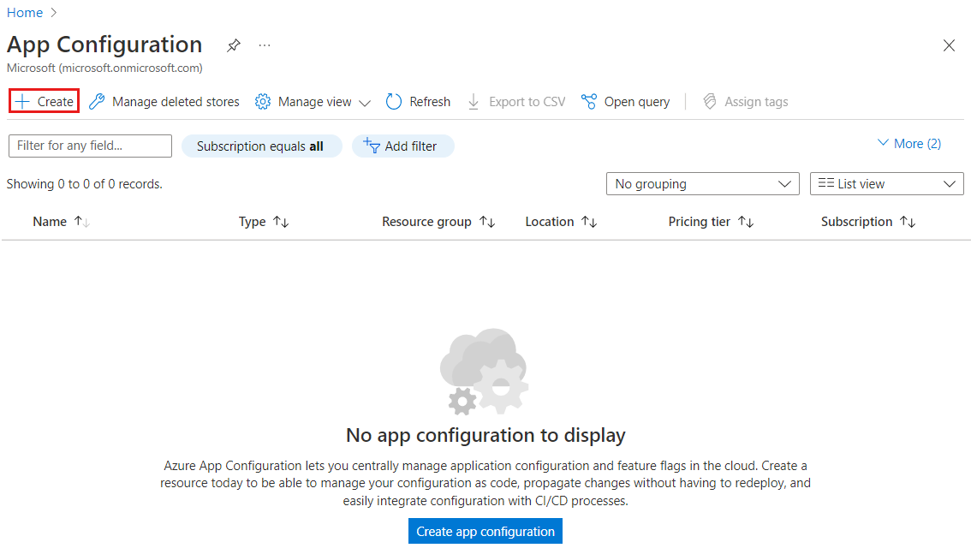Toggle sort order on the Name column

point(80,221)
